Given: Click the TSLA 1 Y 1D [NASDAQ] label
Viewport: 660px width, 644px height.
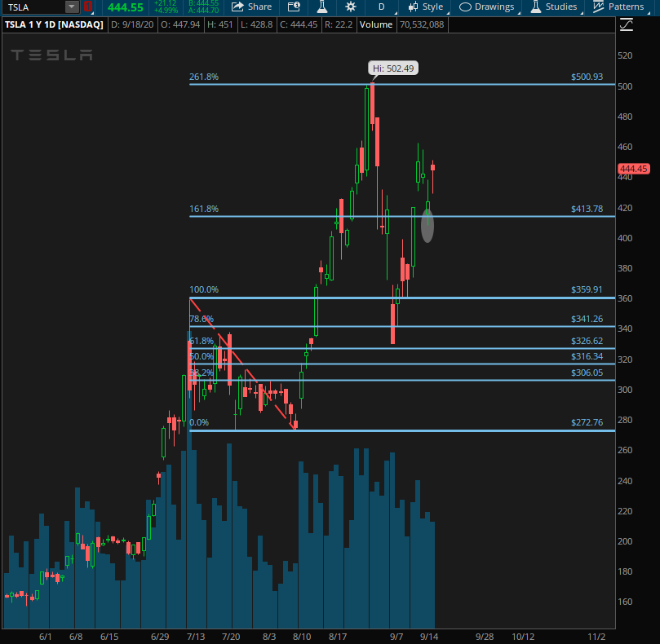Looking at the screenshot, I should 54,24.
